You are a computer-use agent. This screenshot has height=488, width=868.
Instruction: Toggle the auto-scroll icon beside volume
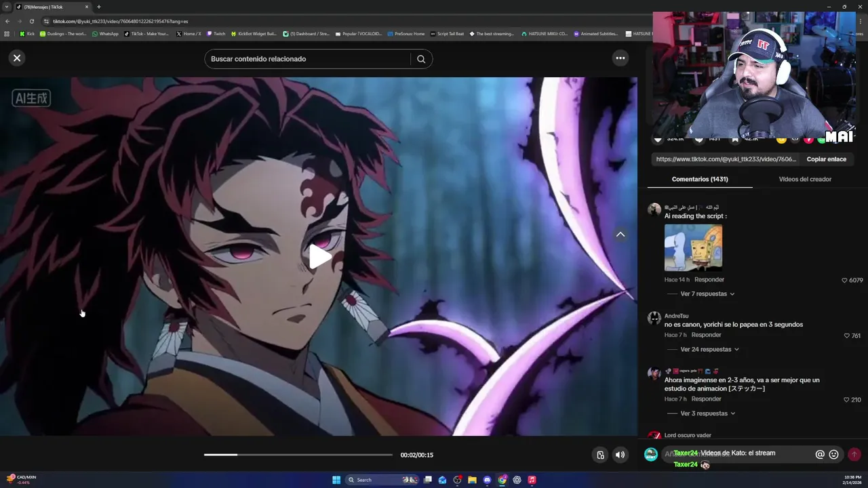(600, 455)
